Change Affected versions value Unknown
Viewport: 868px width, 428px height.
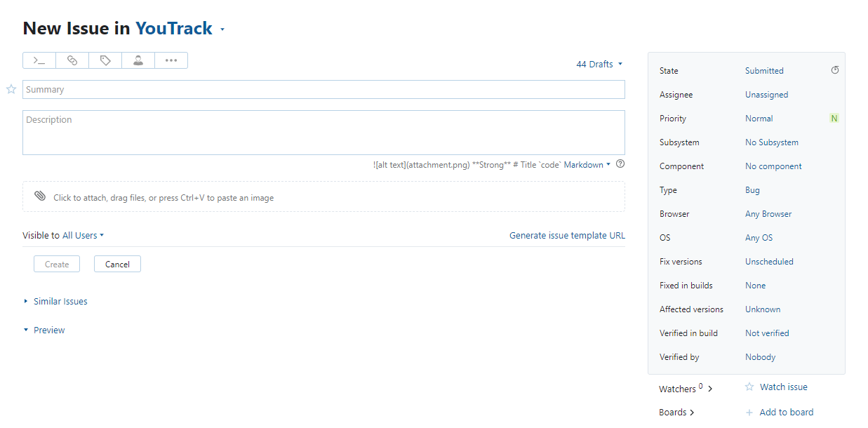pos(763,309)
